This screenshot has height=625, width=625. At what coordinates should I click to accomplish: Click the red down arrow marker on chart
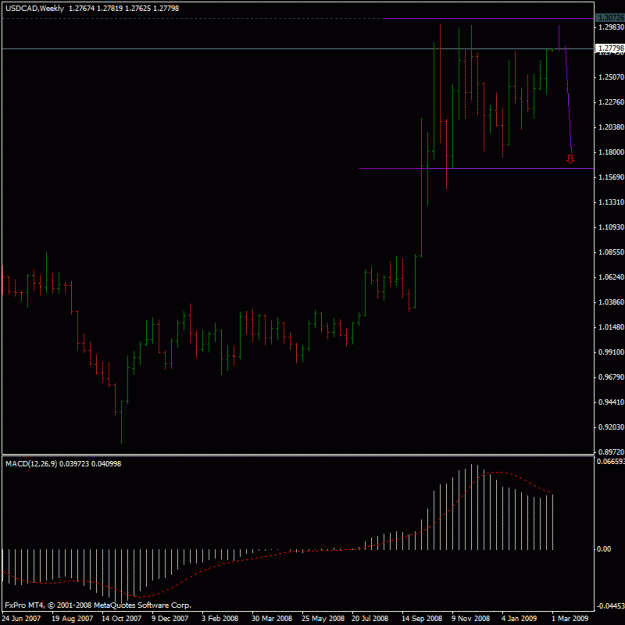[x=570, y=159]
